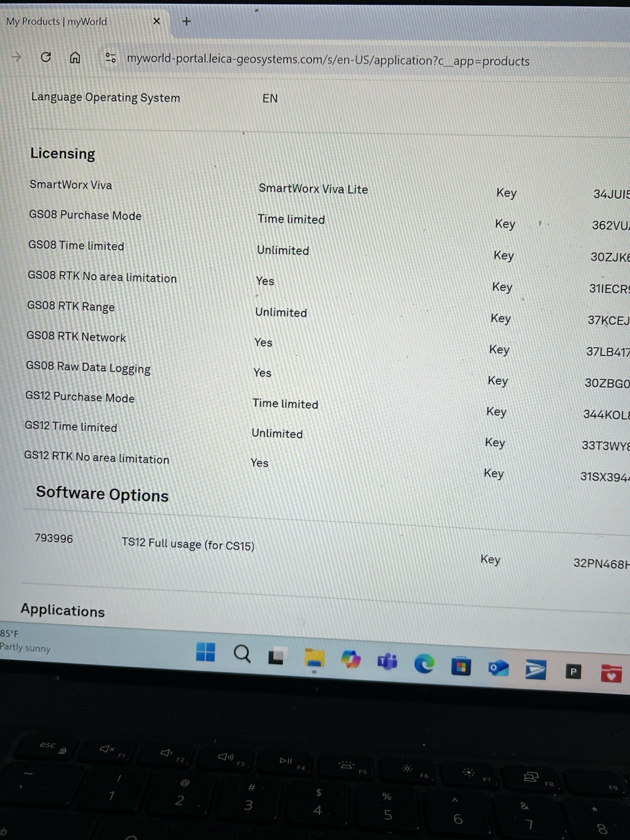Select key code starting 344KOL
630x840 pixels.
[x=606, y=415]
